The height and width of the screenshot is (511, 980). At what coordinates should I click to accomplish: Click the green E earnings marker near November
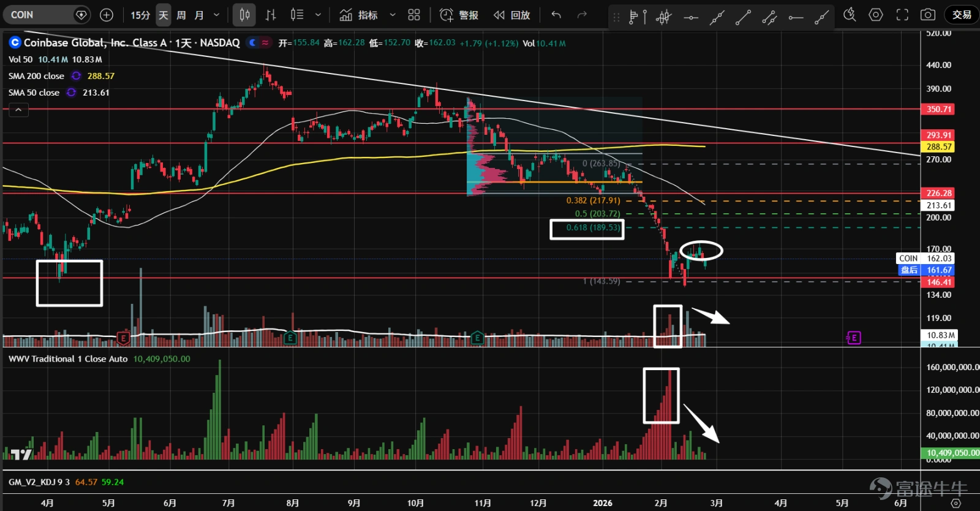click(477, 338)
